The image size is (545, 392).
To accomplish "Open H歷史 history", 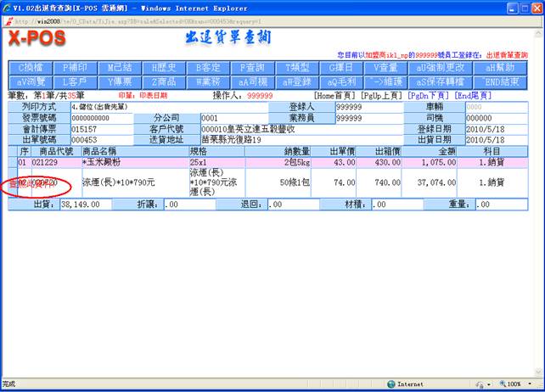I will (x=164, y=67).
